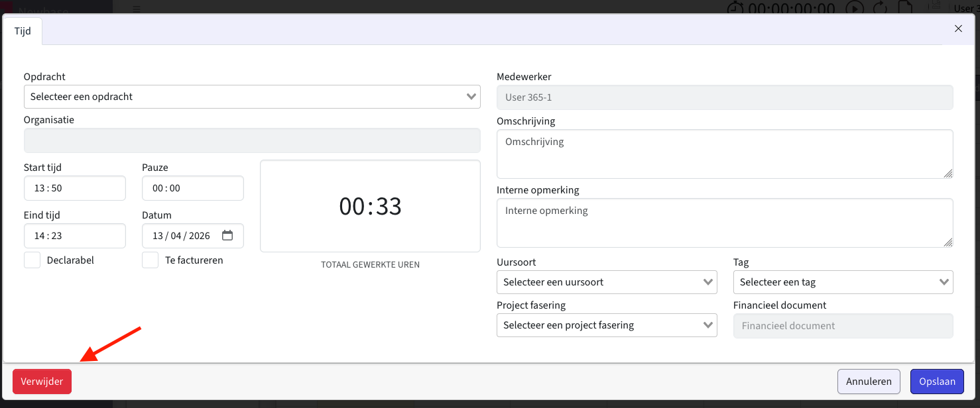Enable the Declarabel checkbox
This screenshot has height=408, width=980.
32,260
